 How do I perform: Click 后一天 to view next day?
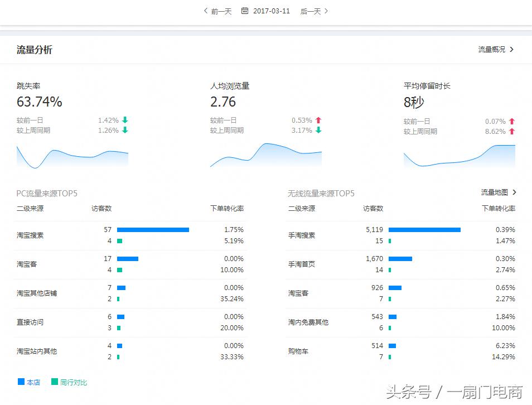[312, 11]
